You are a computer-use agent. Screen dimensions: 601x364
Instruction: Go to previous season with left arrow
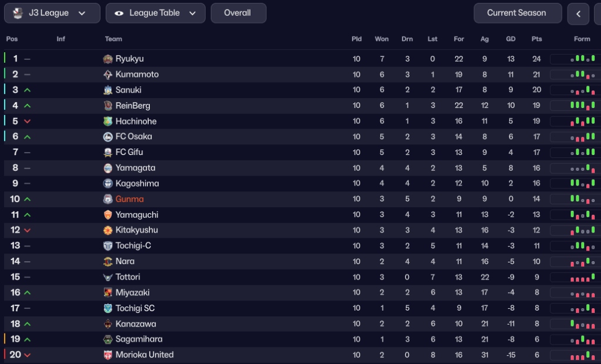point(578,14)
